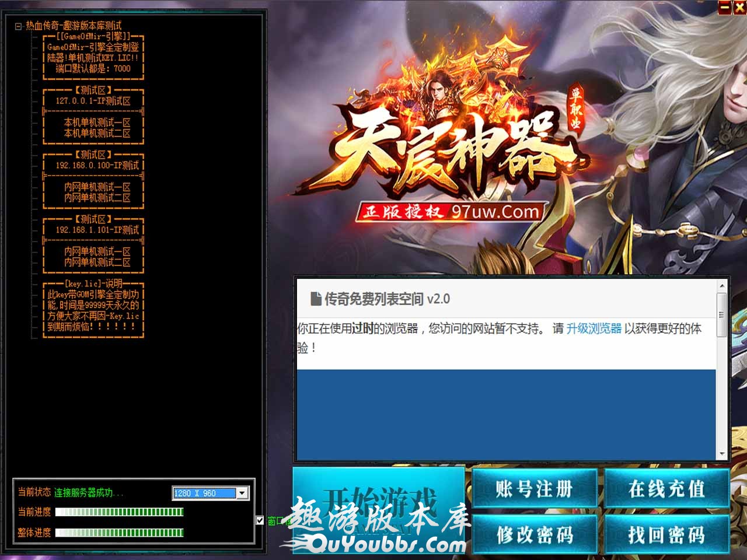Click the [key.lic]-说明 heading
Image resolution: width=747 pixels, height=560 pixels.
click(93, 284)
